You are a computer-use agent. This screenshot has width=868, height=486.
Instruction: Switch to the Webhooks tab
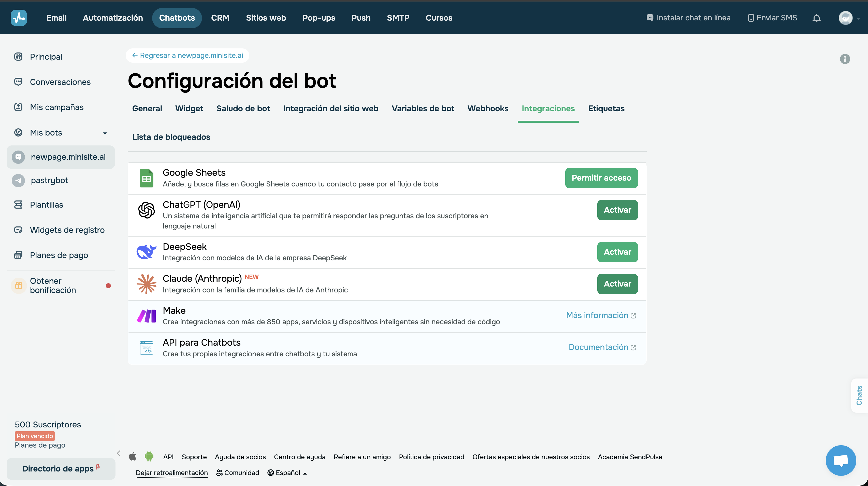point(488,108)
